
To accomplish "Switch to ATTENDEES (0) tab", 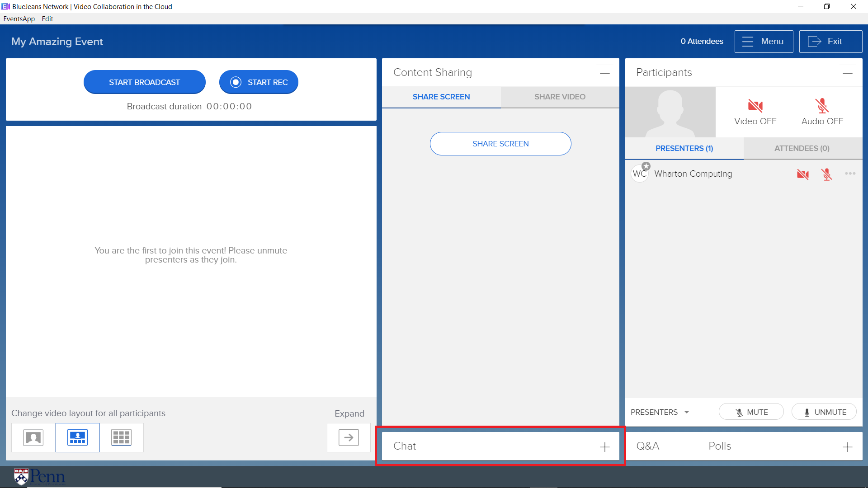I will (802, 148).
